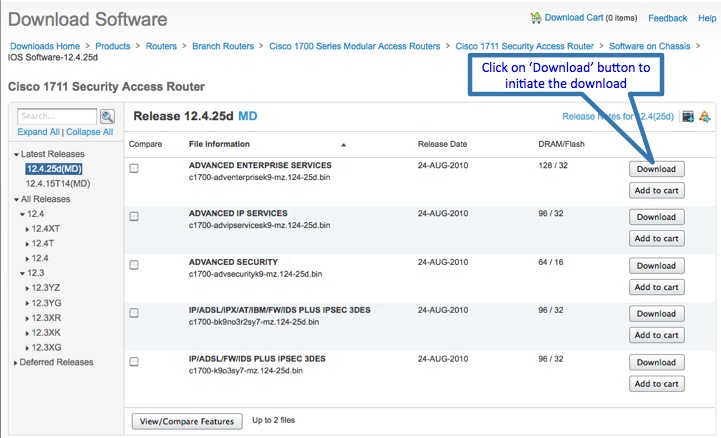
Task: Open the Products breadcrumb link
Action: (x=113, y=46)
